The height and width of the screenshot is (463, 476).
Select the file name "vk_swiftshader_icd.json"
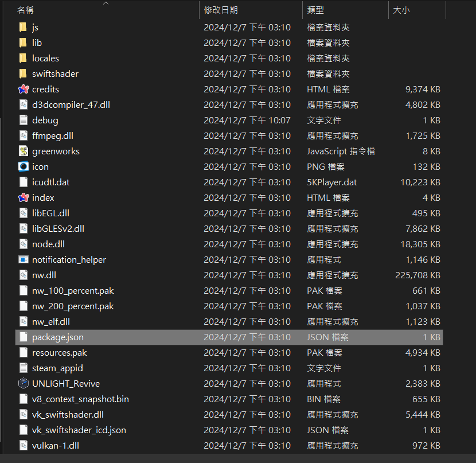[79, 430]
